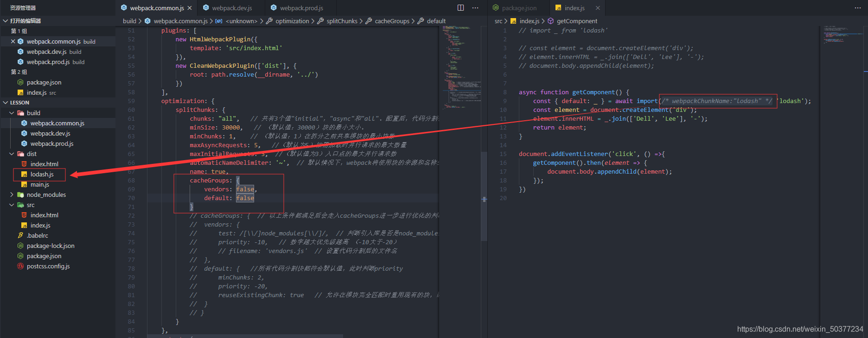Screen dimensions: 868x338
Task: Click the split editor icon in left group
Action: tap(460, 8)
